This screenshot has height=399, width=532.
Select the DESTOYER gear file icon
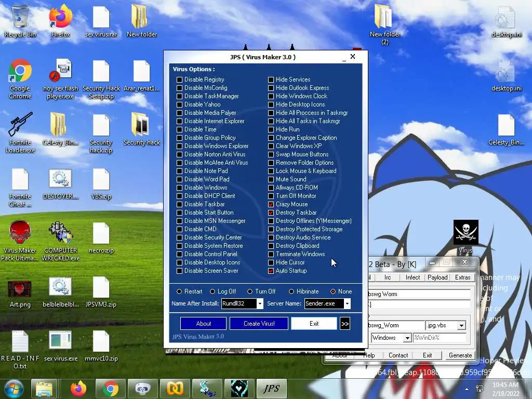pos(60,183)
